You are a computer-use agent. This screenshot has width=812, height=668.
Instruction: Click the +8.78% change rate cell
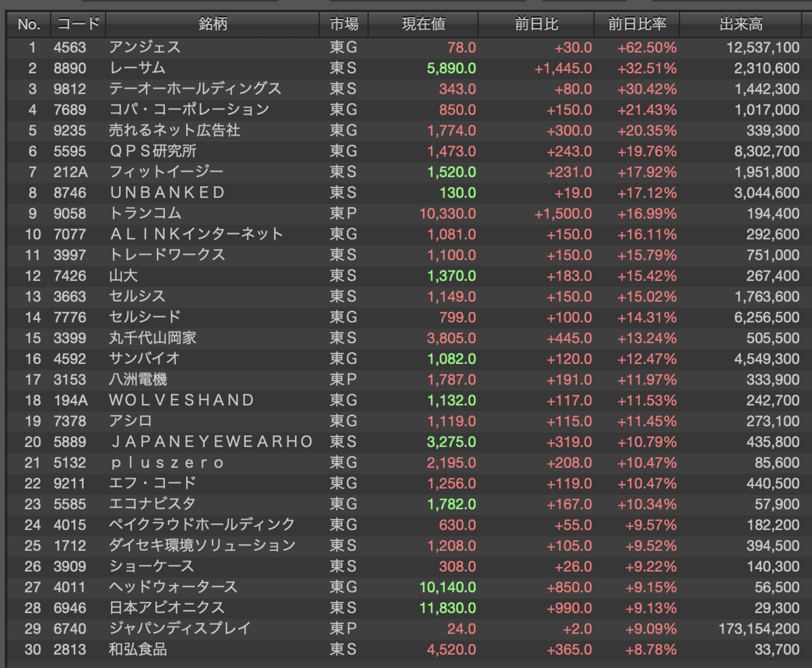[650, 650]
